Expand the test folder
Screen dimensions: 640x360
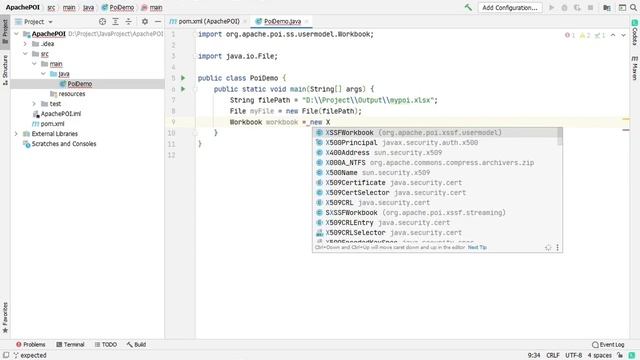click(34, 104)
